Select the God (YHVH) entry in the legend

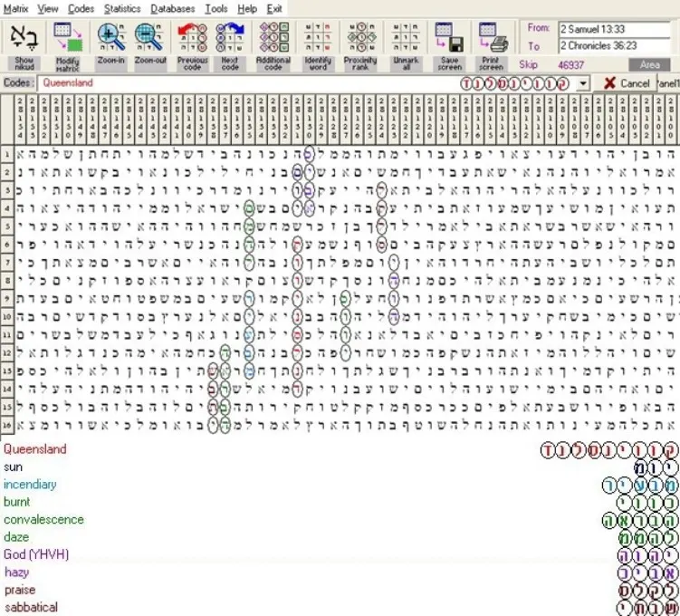(36, 554)
